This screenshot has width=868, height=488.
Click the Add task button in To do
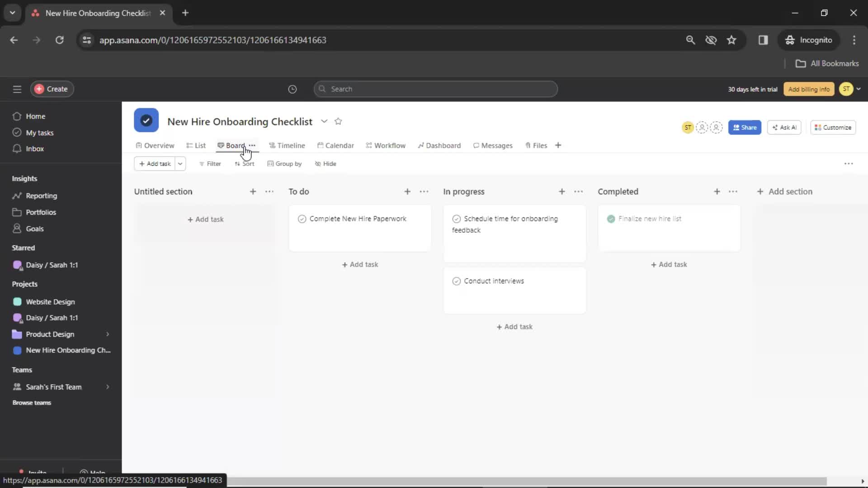tap(360, 264)
